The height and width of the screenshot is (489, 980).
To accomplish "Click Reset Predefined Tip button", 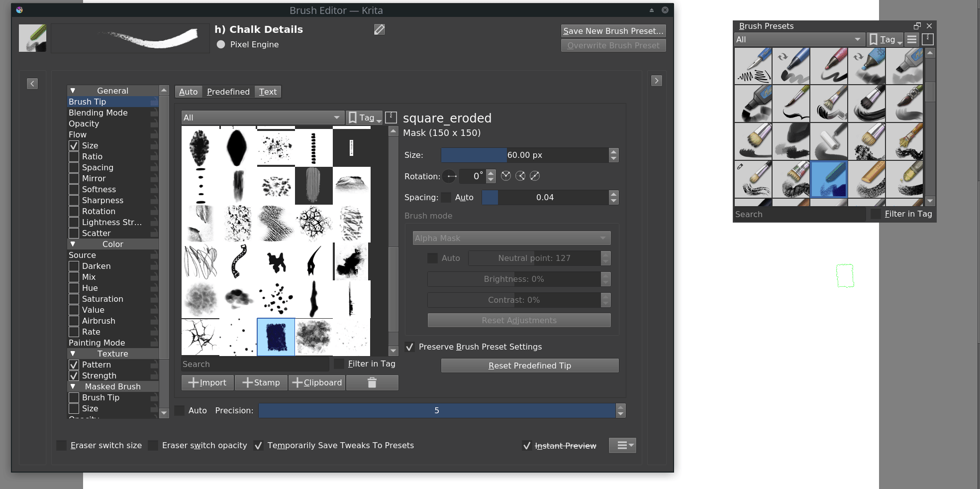I will pyautogui.click(x=529, y=366).
